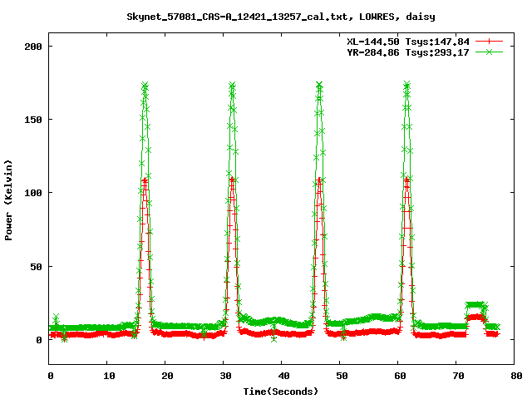Click the green peak top near 31 seconds

232,85
